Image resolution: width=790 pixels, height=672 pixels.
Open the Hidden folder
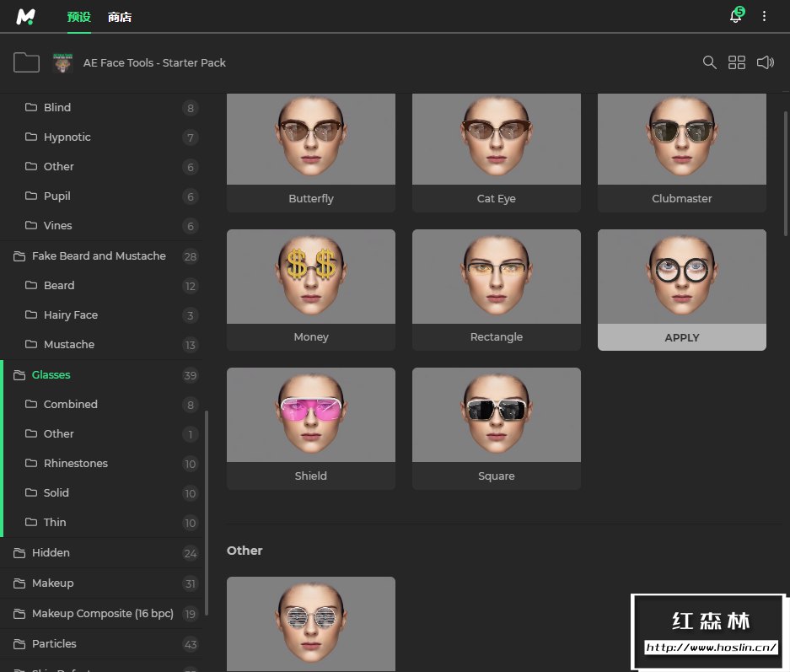click(x=51, y=552)
